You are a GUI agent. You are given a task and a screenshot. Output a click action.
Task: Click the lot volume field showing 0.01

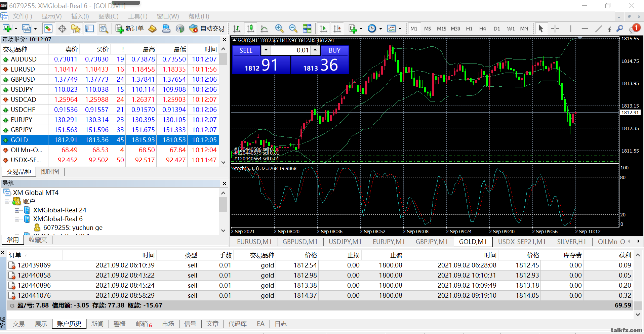pyautogui.click(x=291, y=50)
